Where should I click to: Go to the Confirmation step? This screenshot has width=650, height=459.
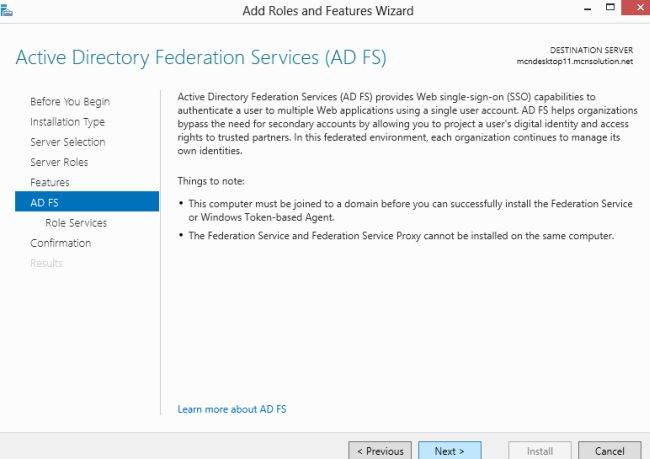pyautogui.click(x=60, y=243)
